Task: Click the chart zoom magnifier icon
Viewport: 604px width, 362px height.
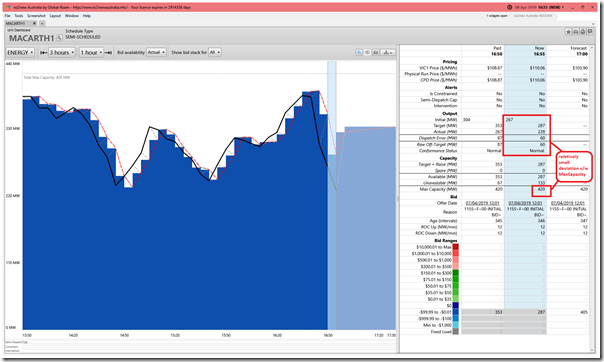Action: [x=359, y=52]
